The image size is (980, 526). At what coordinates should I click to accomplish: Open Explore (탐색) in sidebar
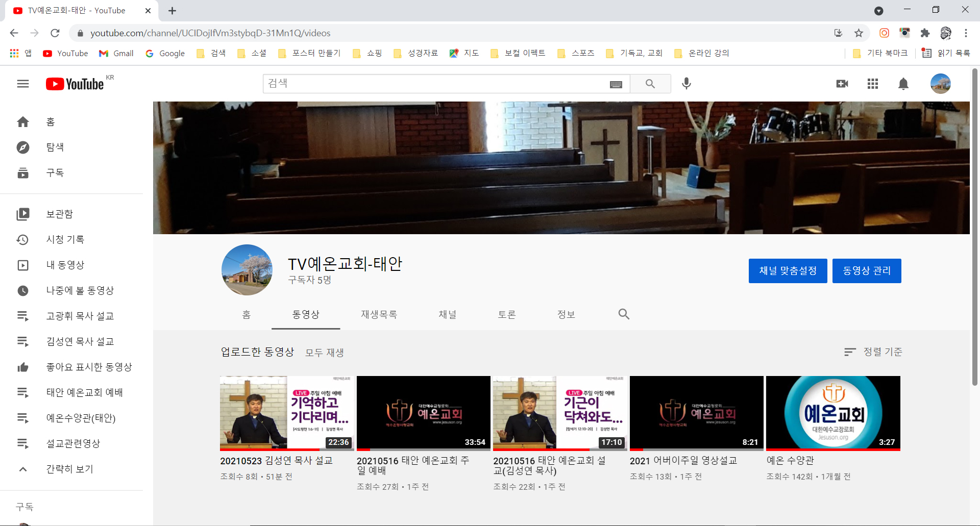click(x=71, y=147)
